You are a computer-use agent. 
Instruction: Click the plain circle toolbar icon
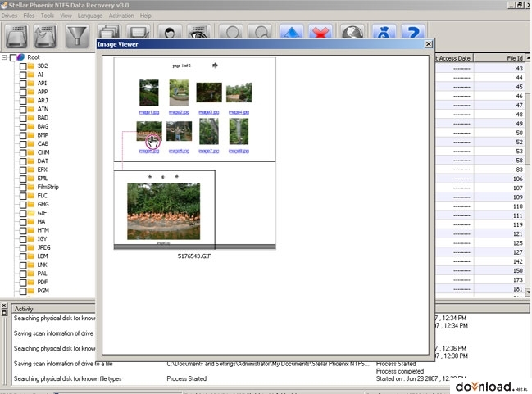(231, 31)
